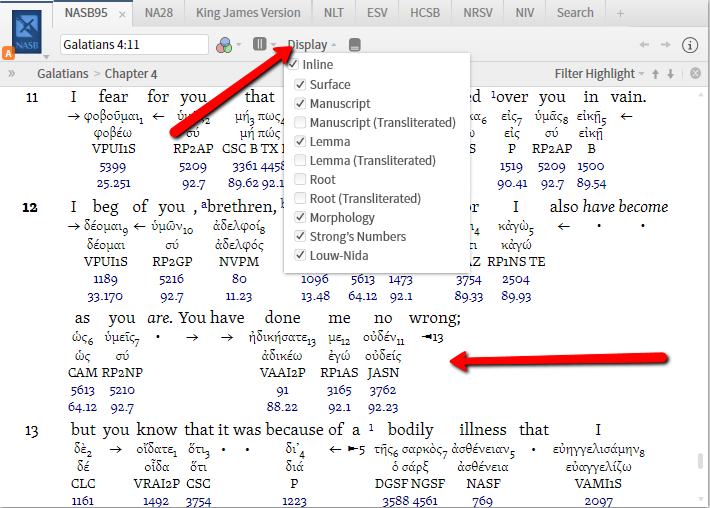The width and height of the screenshot is (710, 508).
Task: Switch to the NLT tab
Action: [x=334, y=13]
